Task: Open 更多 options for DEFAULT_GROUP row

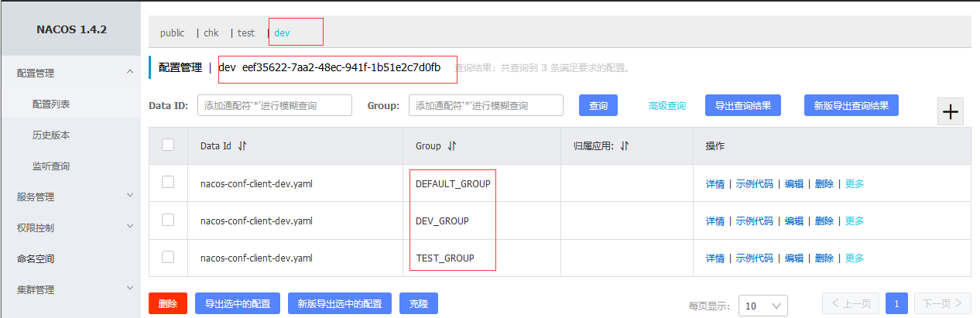Action: pos(855,184)
